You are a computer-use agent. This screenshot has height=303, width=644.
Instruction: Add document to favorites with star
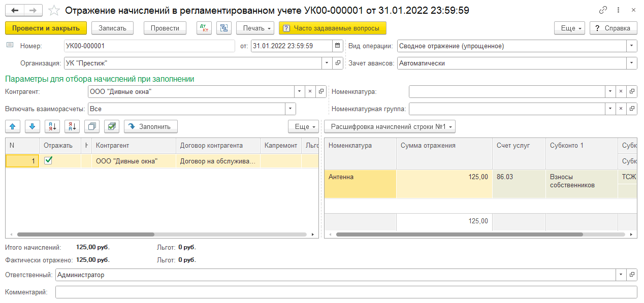[x=54, y=11]
